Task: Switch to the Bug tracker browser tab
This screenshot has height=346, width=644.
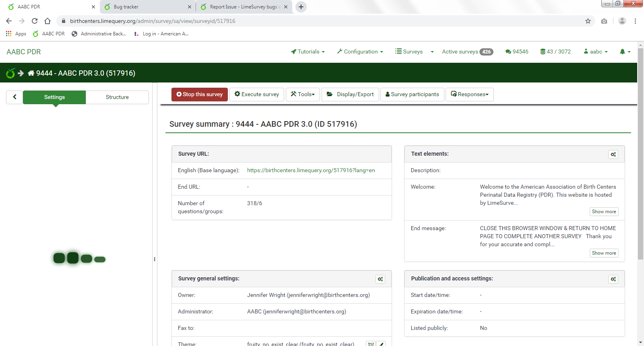Action: click(x=145, y=7)
